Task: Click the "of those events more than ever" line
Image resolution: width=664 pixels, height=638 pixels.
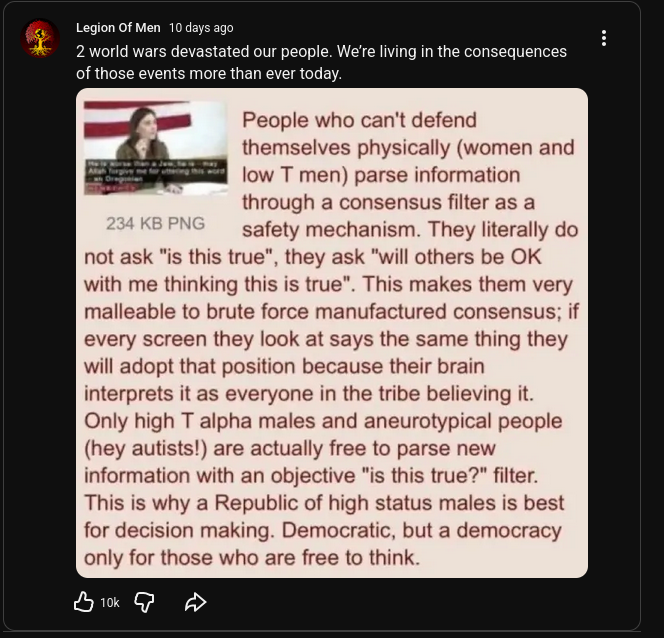Action: point(209,74)
